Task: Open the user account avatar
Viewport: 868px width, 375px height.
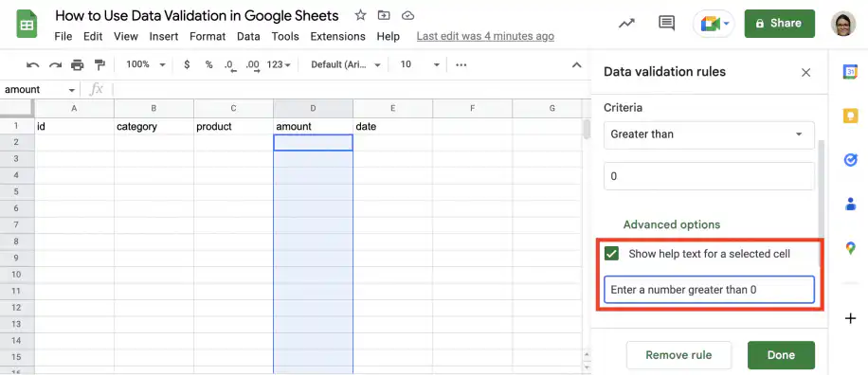Action: (x=843, y=24)
